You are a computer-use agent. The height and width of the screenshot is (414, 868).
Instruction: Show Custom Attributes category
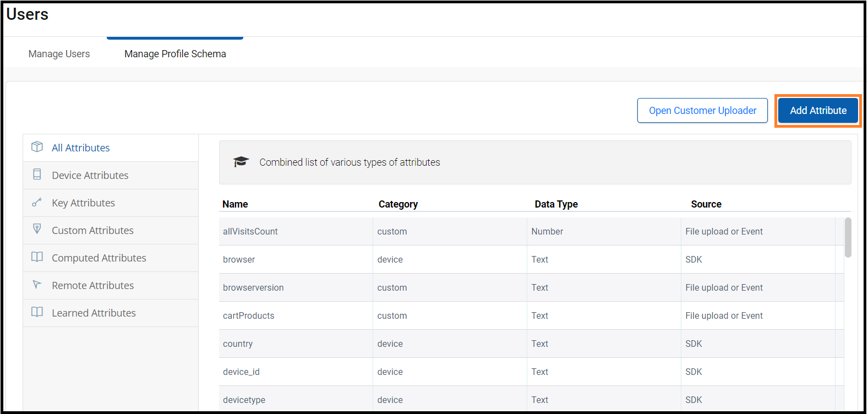coord(111,230)
